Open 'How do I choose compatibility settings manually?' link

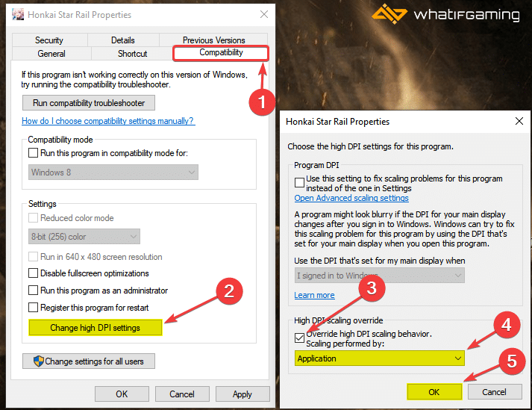(x=108, y=121)
